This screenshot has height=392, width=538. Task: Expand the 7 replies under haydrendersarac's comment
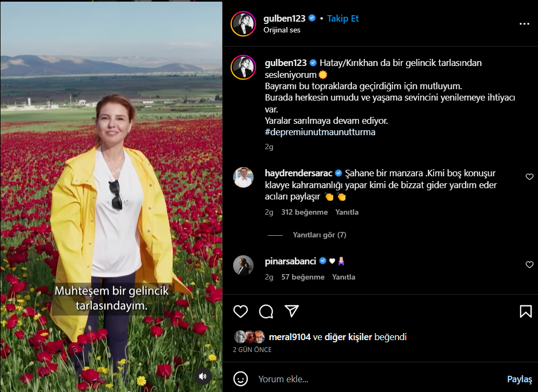(320, 235)
